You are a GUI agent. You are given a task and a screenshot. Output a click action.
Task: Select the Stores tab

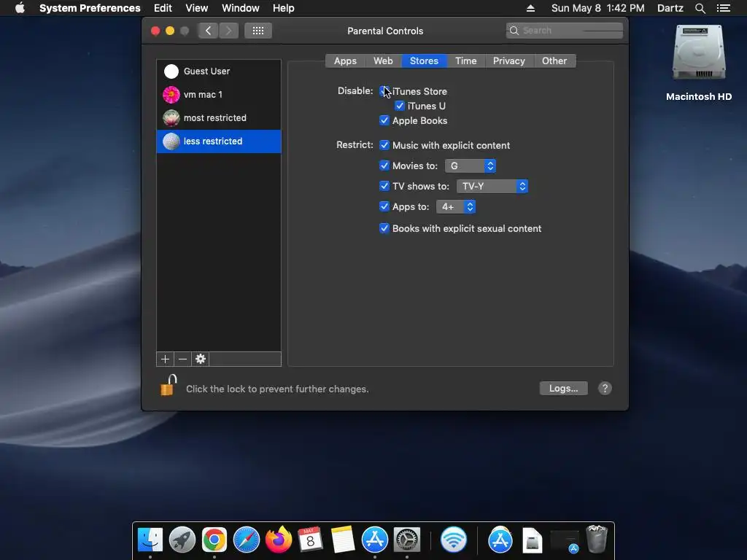click(424, 61)
